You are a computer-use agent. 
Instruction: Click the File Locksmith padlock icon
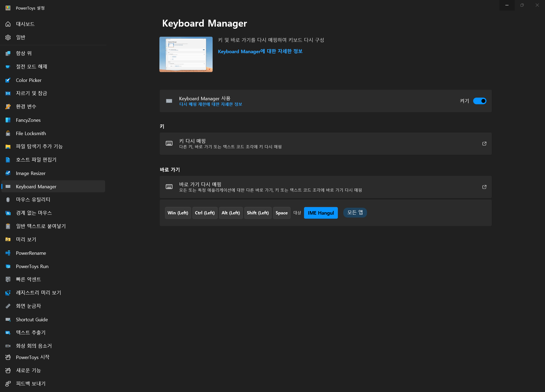pyautogui.click(x=8, y=133)
